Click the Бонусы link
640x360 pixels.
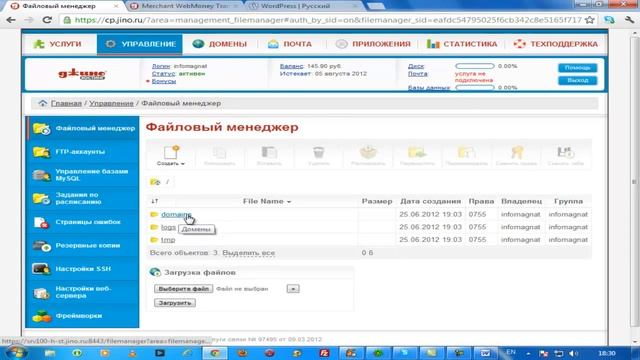coord(164,81)
